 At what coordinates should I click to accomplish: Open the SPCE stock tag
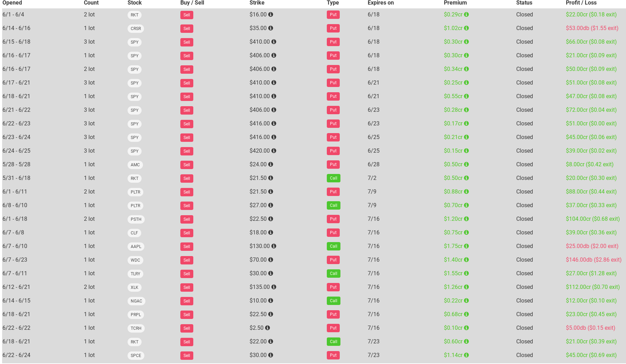[136, 356]
